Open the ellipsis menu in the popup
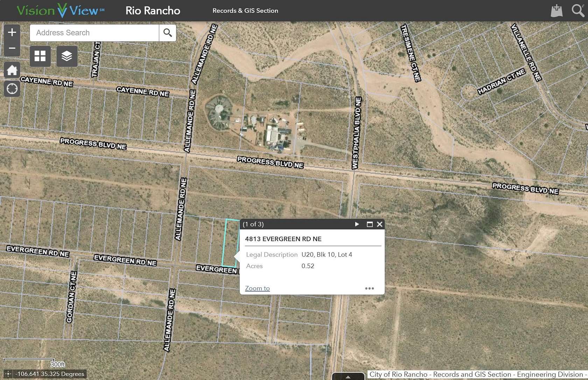Viewport: 588px width, 380px height. pos(370,288)
